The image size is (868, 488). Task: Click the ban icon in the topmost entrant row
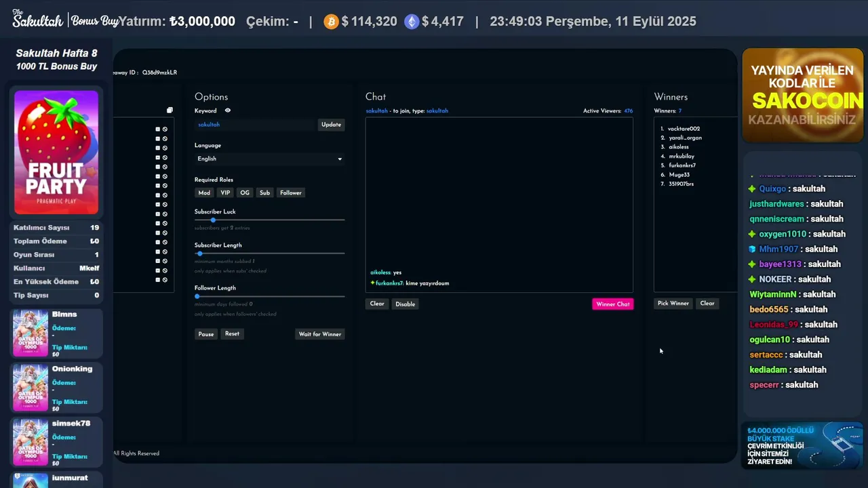pyautogui.click(x=165, y=129)
